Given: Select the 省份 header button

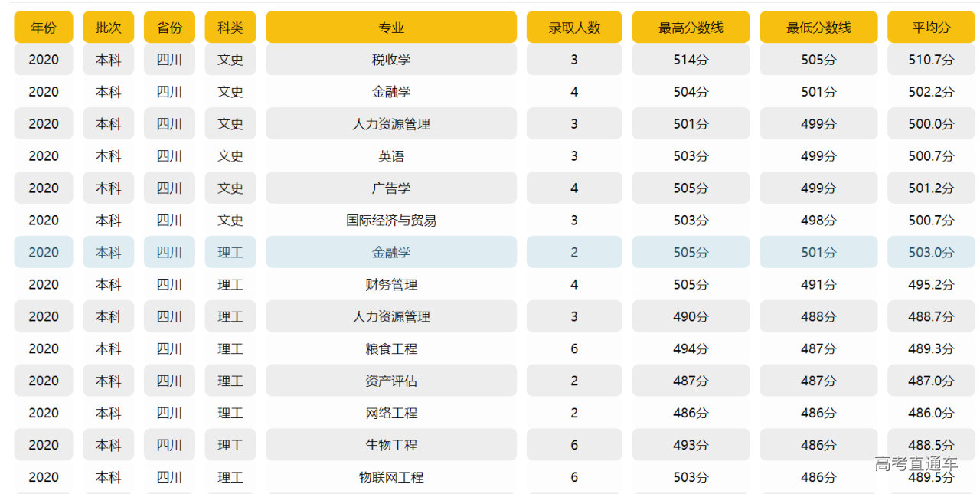Looking at the screenshot, I should pyautogui.click(x=169, y=28).
